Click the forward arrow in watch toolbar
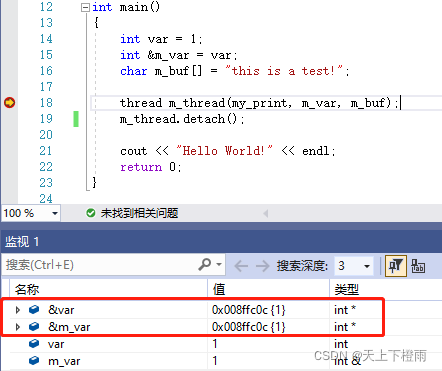This screenshot has width=442, height=371. (262, 266)
